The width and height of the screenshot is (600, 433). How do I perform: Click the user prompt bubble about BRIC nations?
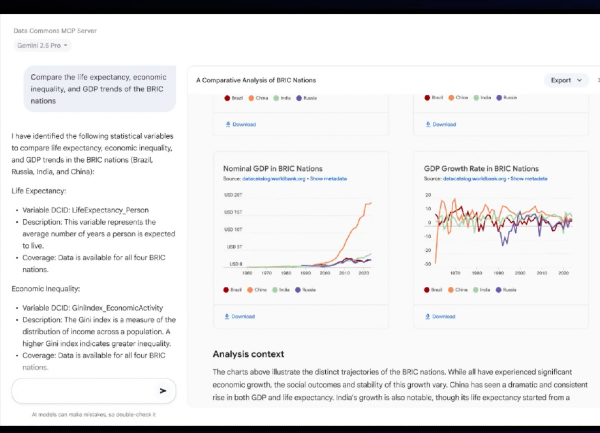(x=100, y=89)
